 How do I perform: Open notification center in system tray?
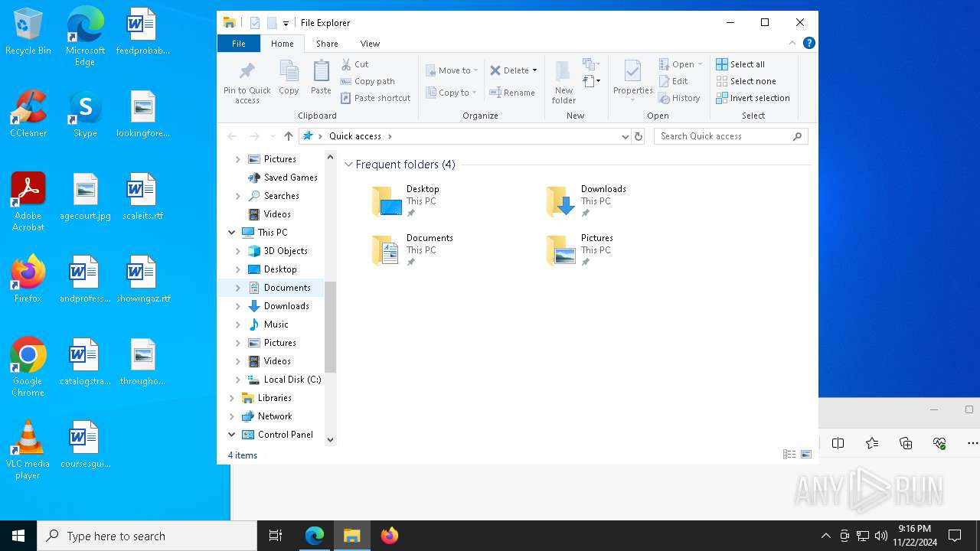pos(955,536)
